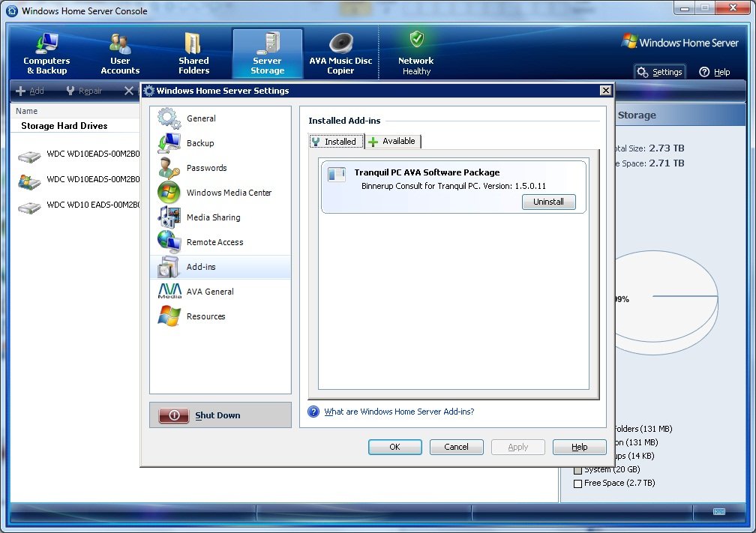This screenshot has height=533, width=756.
Task: Uninstall Tranquil PC AVA Software Package
Action: click(x=549, y=202)
